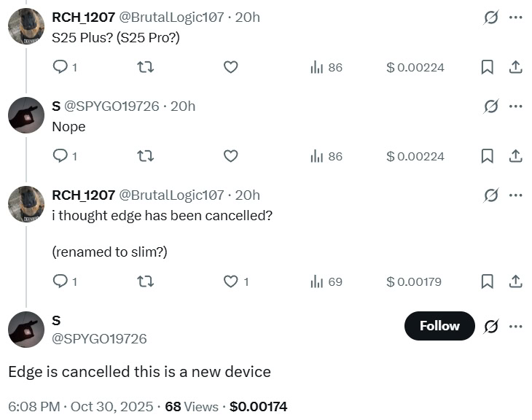532x420 pixels.
Task: Open Grok icon on the "Nope" tweet
Action: coord(491,106)
